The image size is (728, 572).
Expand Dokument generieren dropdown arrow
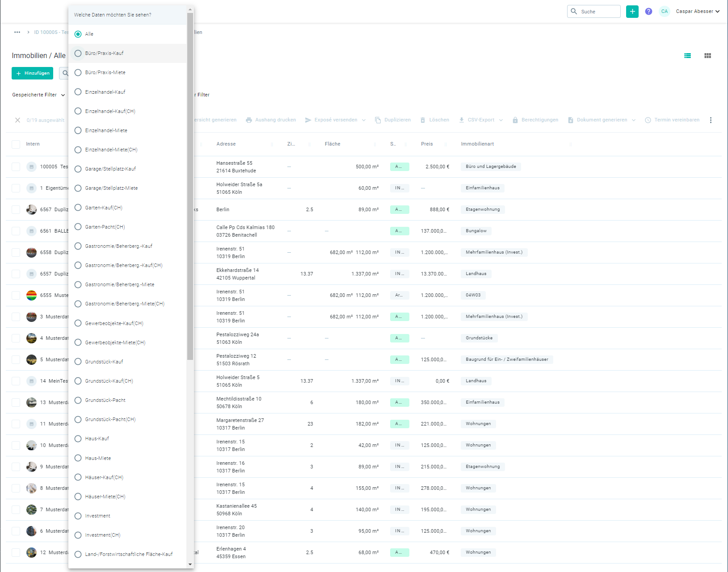click(634, 120)
